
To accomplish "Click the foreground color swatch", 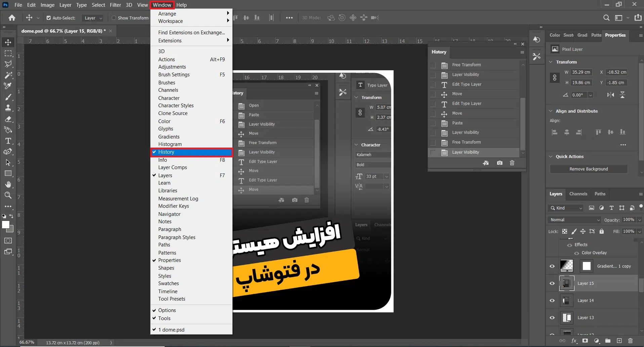I will (5, 225).
